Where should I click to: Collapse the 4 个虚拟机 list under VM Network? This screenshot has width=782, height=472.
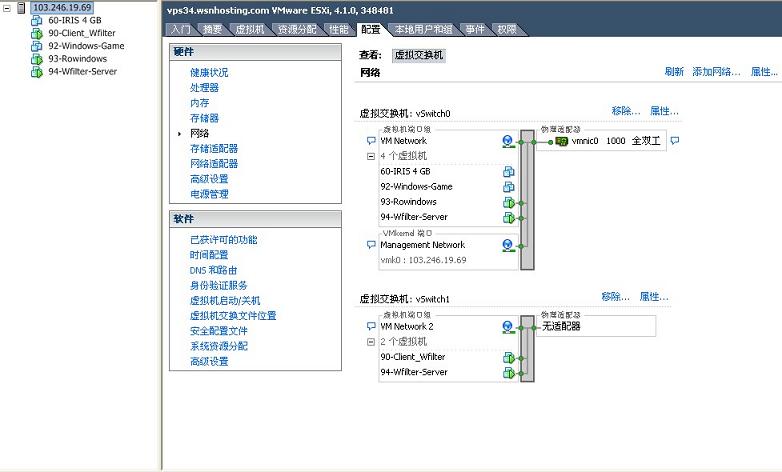[x=371, y=156]
